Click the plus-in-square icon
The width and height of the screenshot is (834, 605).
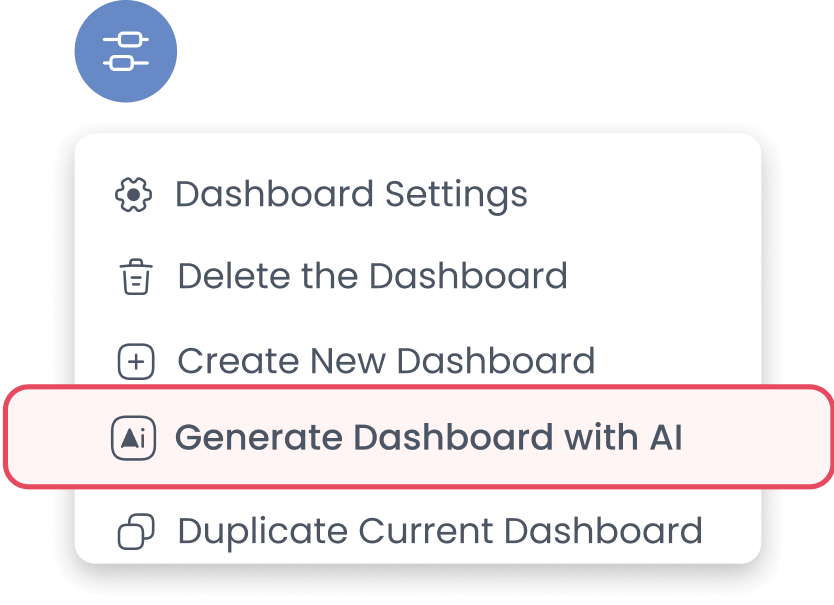click(x=135, y=362)
